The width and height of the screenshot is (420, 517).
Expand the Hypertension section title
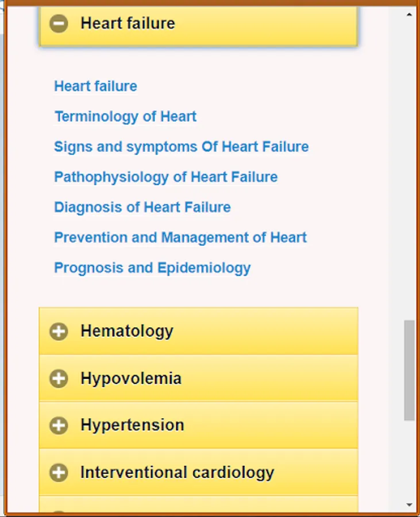click(132, 425)
